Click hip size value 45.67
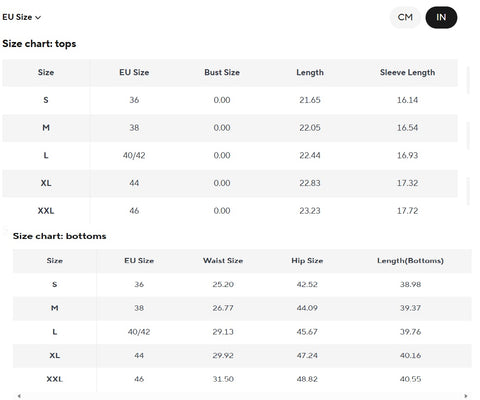Image resolution: width=480 pixels, height=400 pixels. coord(307,332)
